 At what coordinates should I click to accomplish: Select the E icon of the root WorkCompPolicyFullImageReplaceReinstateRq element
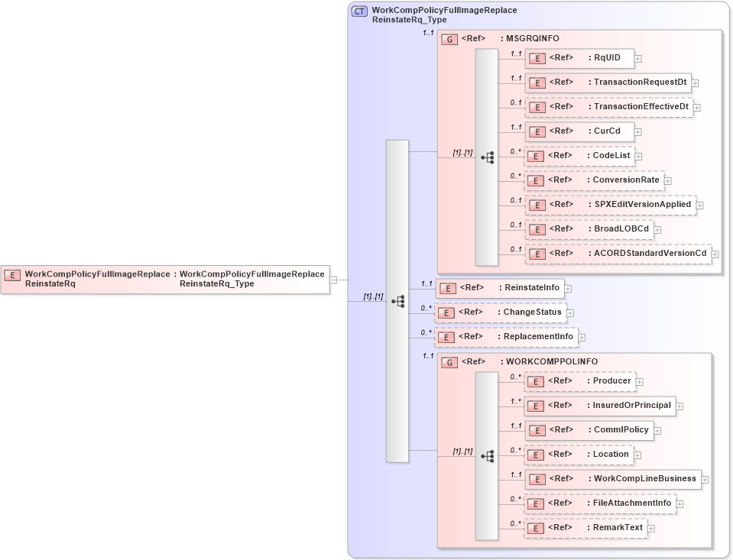click(x=11, y=274)
